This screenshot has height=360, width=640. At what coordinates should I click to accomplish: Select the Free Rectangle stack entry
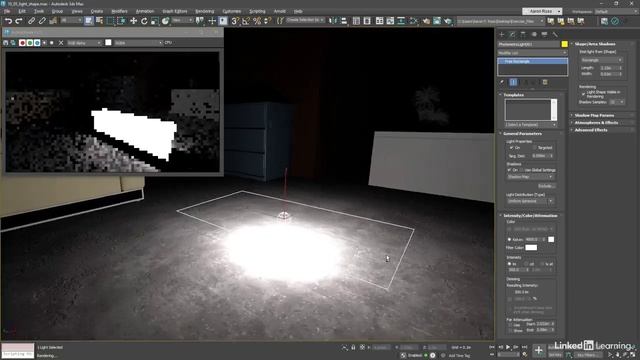pos(532,62)
